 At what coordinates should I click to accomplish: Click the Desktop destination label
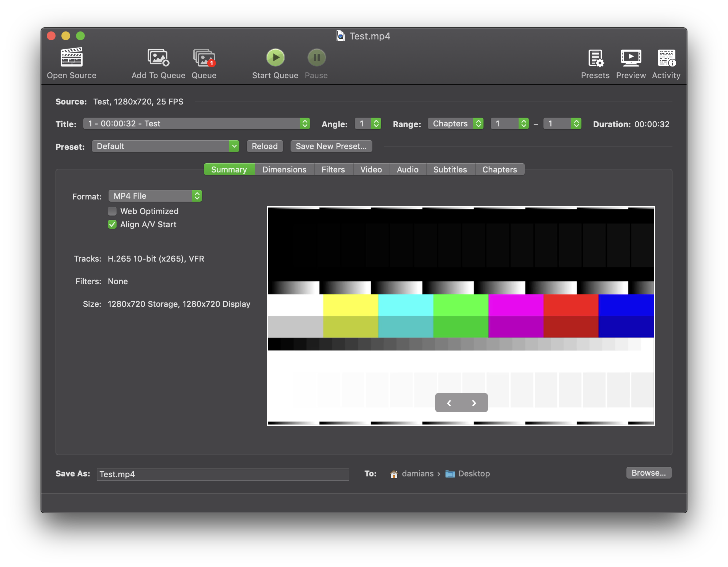click(x=474, y=473)
